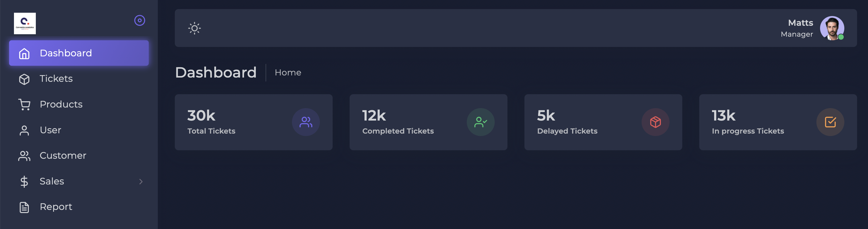Select the Completed Tickets checkmark icon

point(480,122)
